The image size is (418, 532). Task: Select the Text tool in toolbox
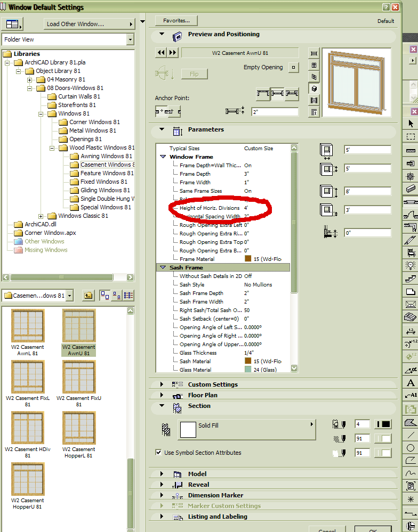pos(411,383)
